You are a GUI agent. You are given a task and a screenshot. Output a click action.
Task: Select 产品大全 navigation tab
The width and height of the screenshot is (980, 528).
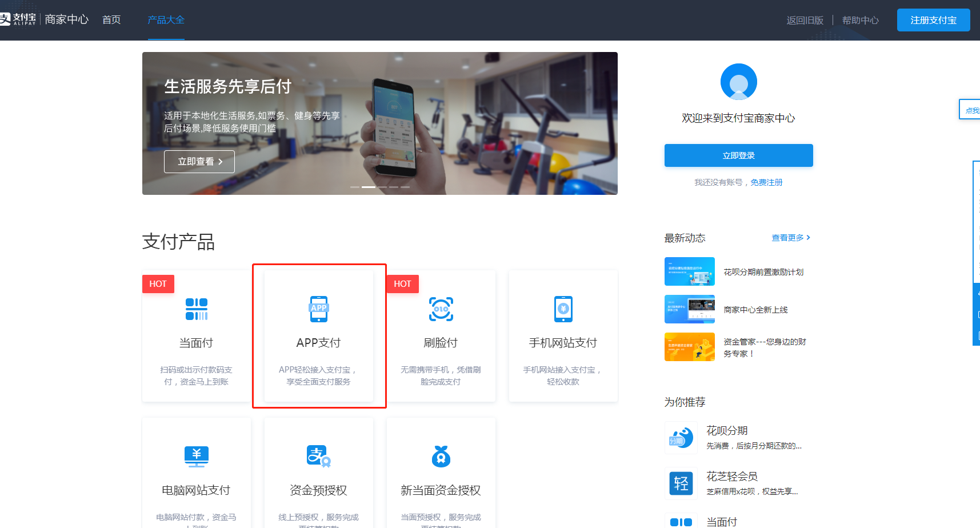coord(166,20)
